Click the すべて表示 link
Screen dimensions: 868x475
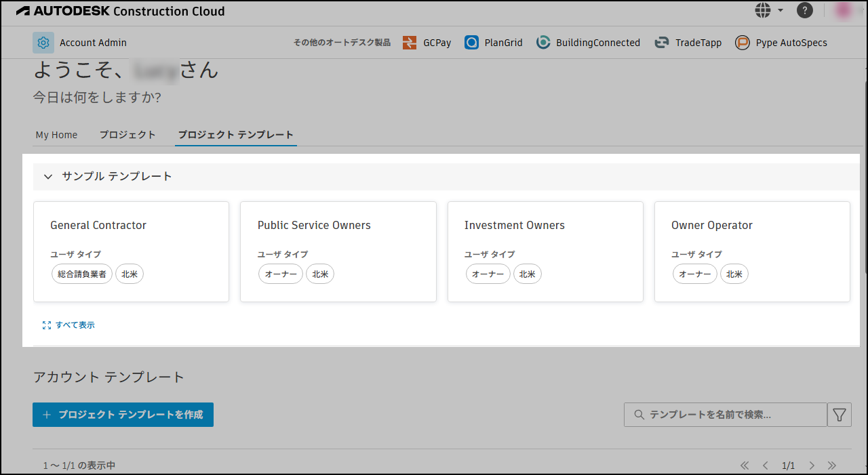click(x=75, y=325)
